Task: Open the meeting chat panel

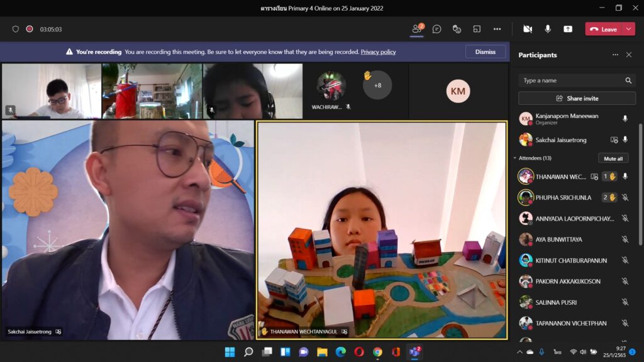Action: tap(436, 29)
